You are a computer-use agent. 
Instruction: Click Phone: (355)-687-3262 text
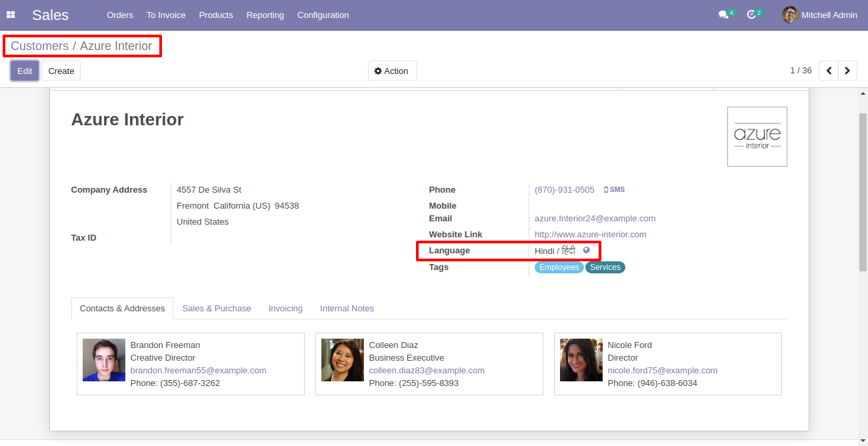pos(175,383)
